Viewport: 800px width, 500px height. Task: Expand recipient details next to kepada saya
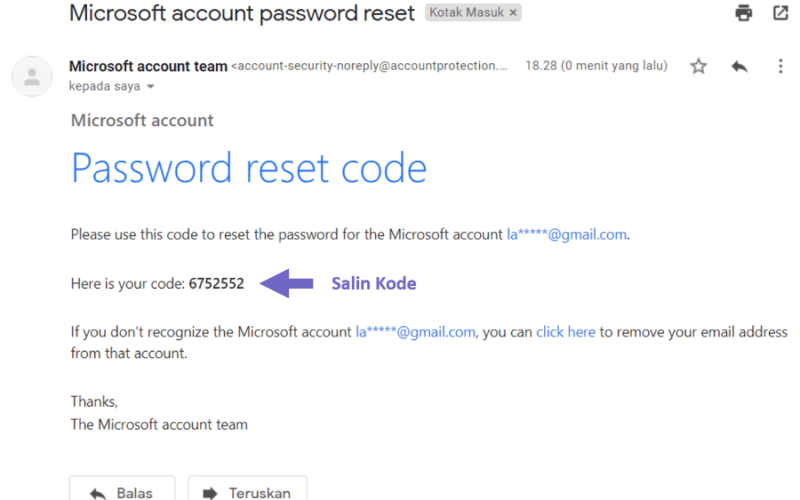pos(151,87)
